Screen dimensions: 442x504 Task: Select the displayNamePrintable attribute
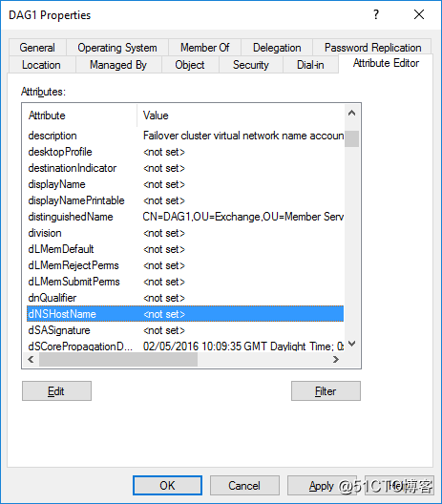click(185, 200)
